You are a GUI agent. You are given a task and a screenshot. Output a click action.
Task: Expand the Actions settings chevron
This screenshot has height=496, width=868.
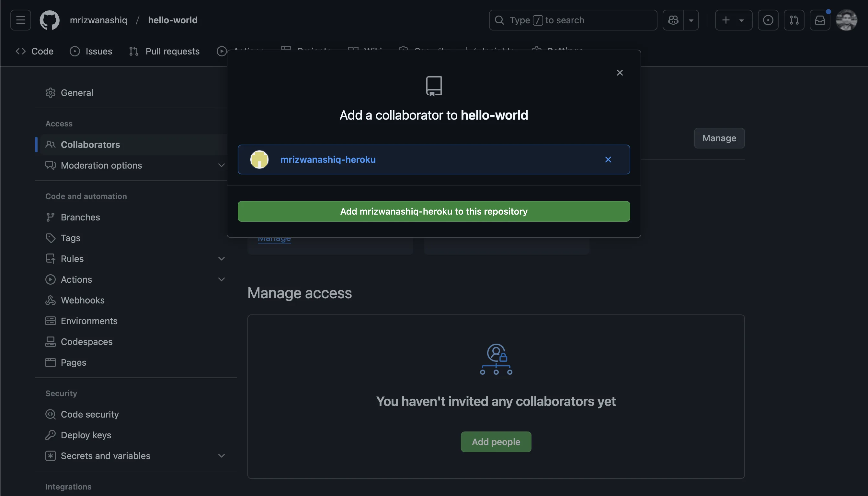[x=221, y=279]
